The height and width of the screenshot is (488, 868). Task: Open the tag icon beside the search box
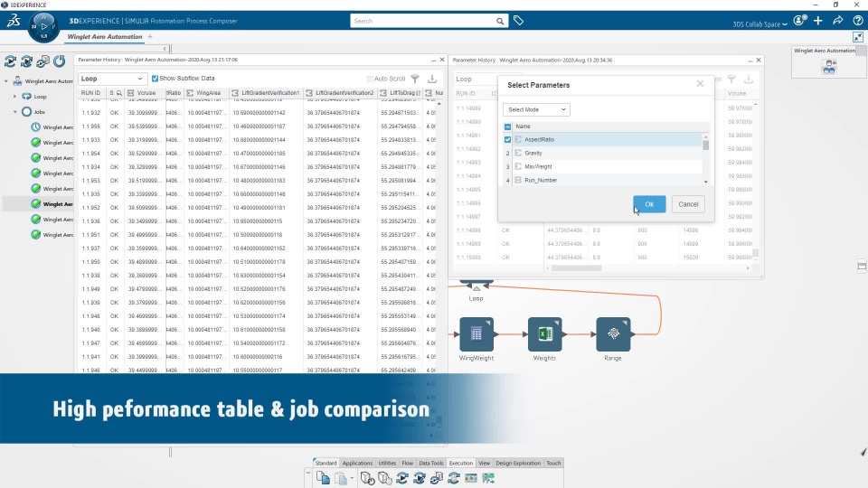(518, 21)
